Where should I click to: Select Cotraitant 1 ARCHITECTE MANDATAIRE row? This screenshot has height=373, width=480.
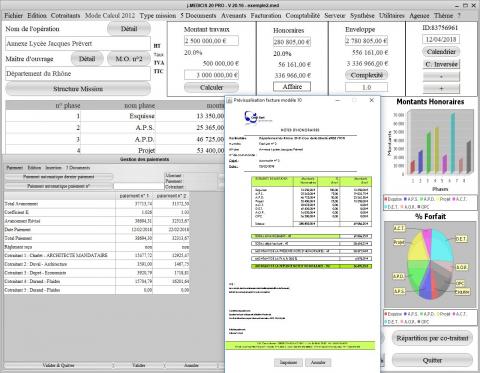[x=97, y=256]
